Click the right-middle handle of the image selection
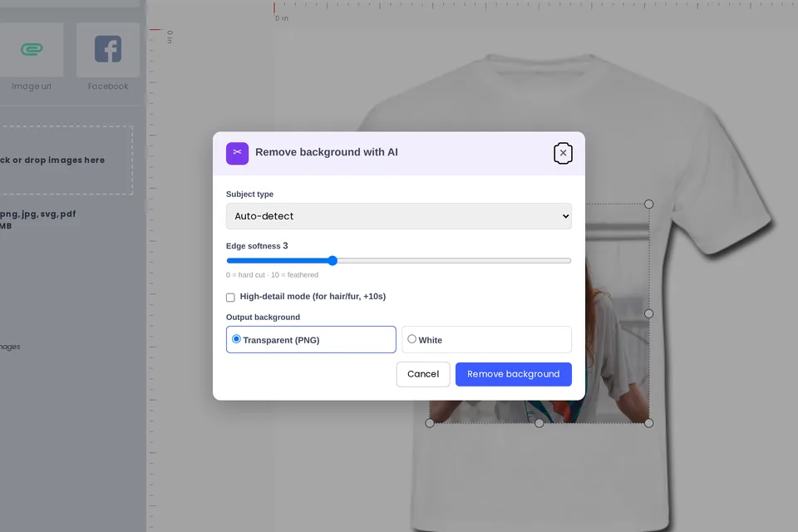 [x=648, y=313]
